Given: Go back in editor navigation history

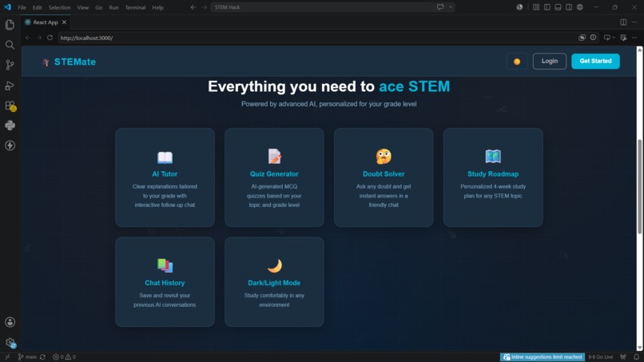Looking at the screenshot, I should click(193, 7).
